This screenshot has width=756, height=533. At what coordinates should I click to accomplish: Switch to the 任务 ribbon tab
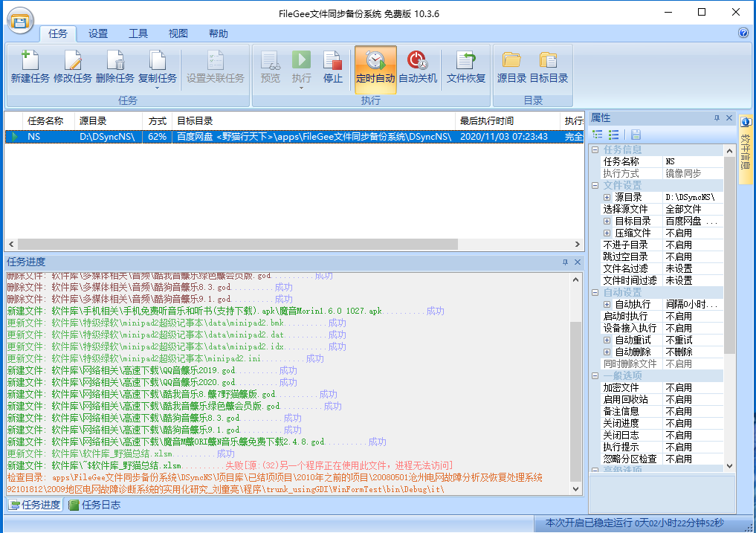pos(58,33)
